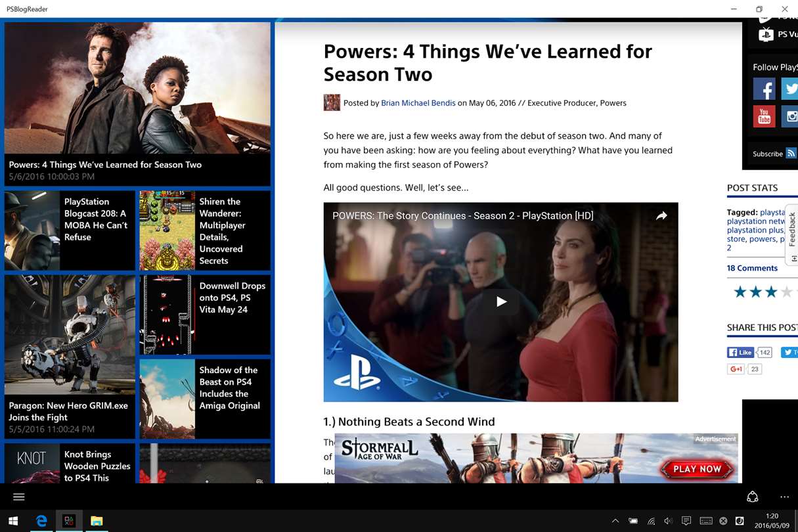Open the Feedback side tab
The width and height of the screenshot is (798, 532).
pyautogui.click(x=792, y=236)
